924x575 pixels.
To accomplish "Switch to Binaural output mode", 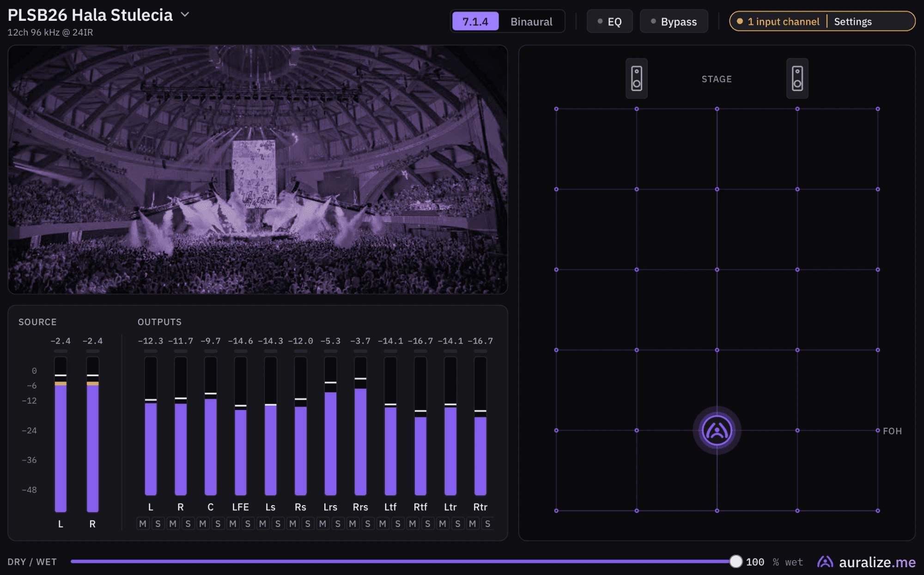I will pyautogui.click(x=531, y=22).
